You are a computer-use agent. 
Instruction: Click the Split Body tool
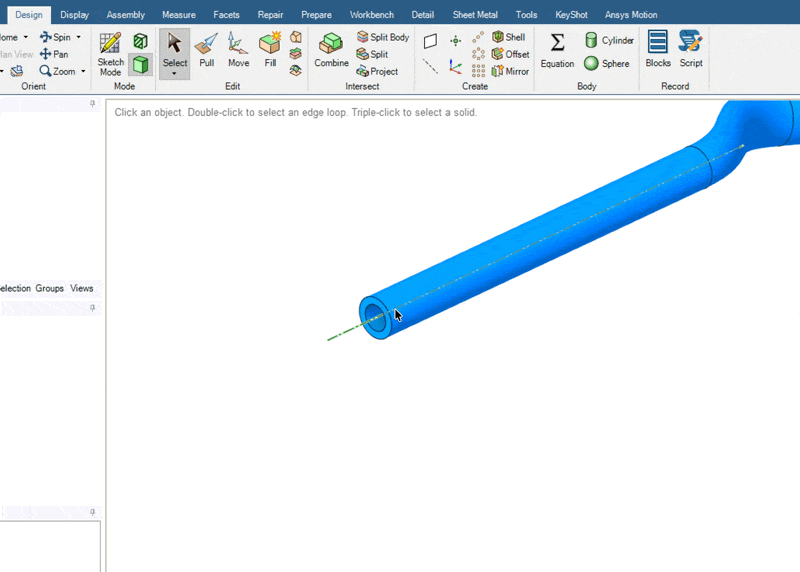click(383, 37)
